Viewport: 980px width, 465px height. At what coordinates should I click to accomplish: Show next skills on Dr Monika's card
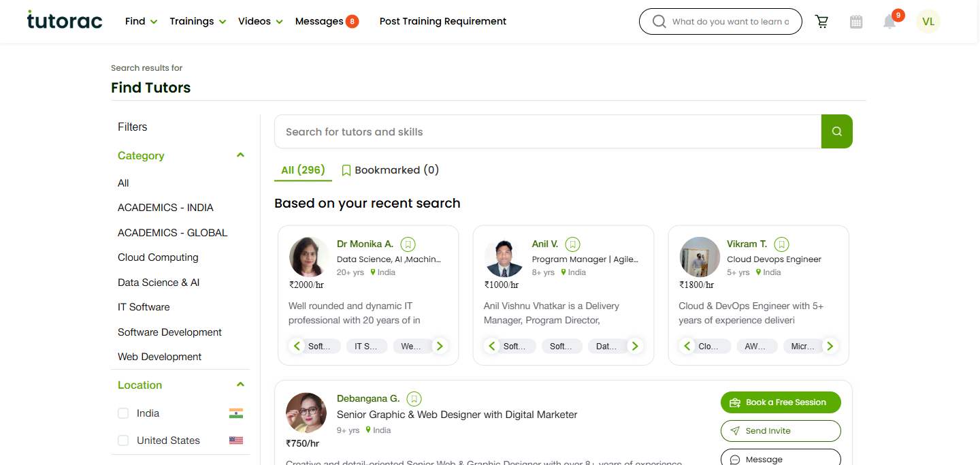pyautogui.click(x=440, y=346)
